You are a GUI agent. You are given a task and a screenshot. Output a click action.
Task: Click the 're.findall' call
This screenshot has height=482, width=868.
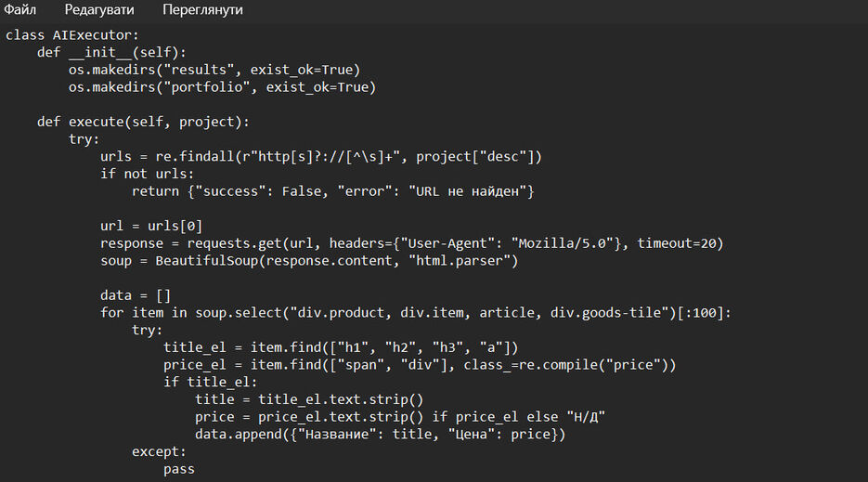(x=194, y=157)
